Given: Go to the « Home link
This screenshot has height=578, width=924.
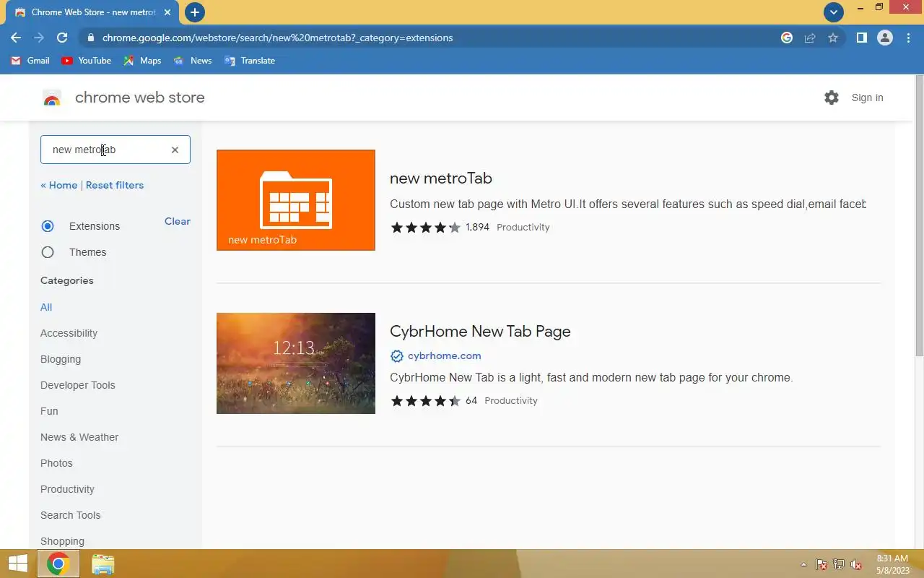Looking at the screenshot, I should click(x=58, y=185).
